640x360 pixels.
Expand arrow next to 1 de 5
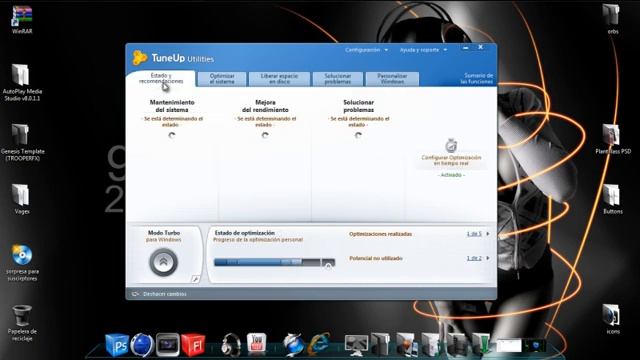[x=488, y=234]
